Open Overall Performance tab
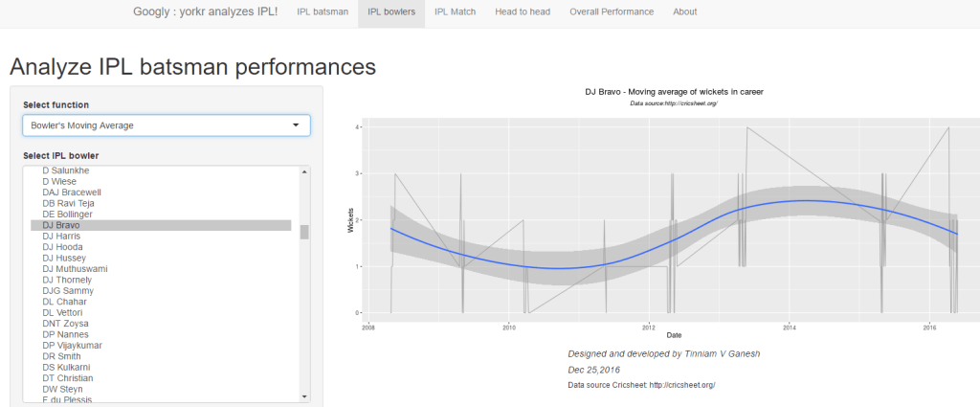980x407 pixels. pyautogui.click(x=612, y=11)
